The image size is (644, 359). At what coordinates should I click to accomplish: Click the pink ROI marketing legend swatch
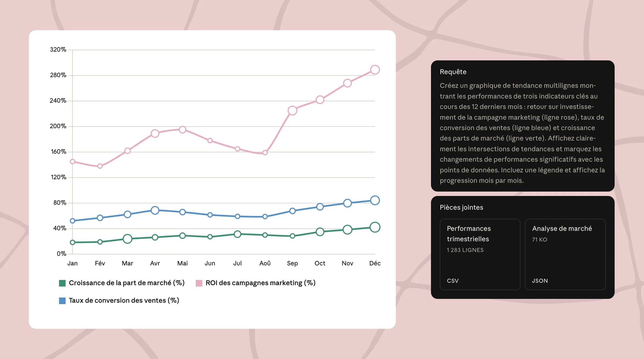pos(199,283)
